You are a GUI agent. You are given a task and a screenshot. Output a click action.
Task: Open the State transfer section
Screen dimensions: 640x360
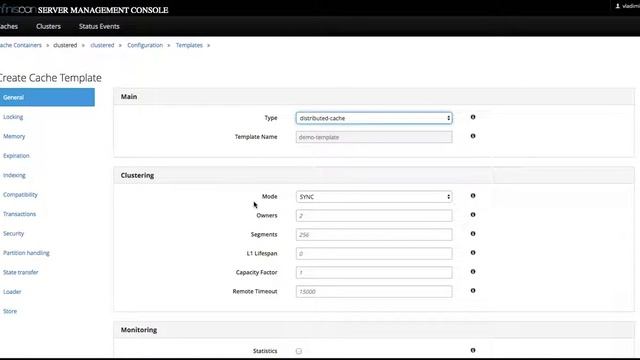[x=20, y=272]
